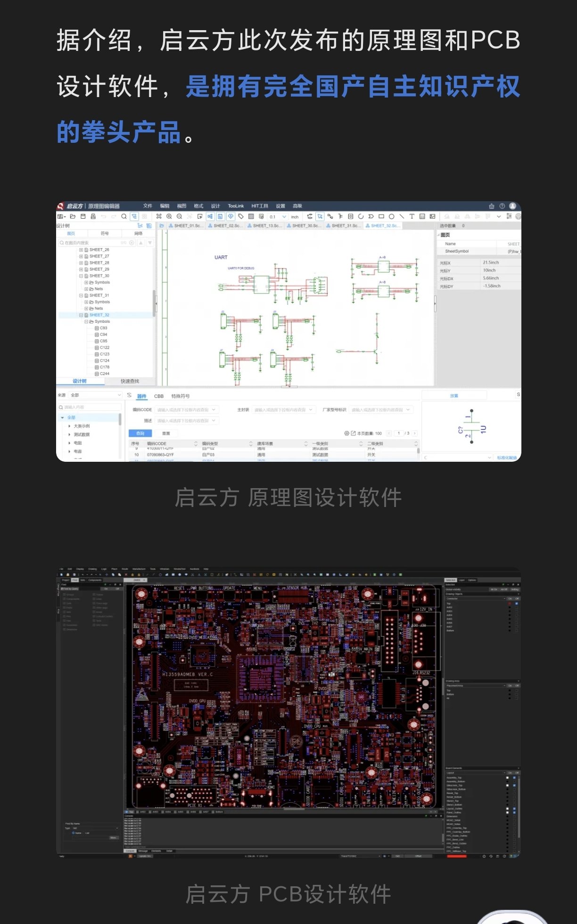Screen dimensions: 577x924
Task: Click the user avatar icon
Action: 512,206
